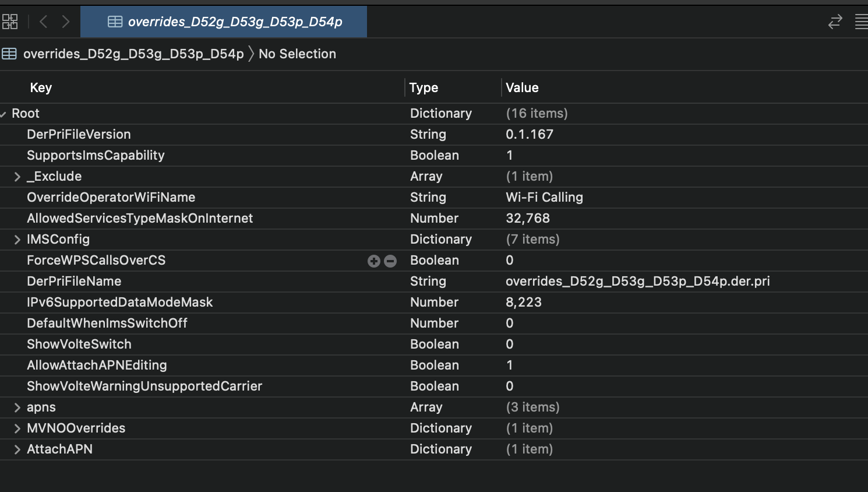The height and width of the screenshot is (492, 868).
Task: Click the Wi-Fi Calling value field
Action: pyautogui.click(x=544, y=197)
